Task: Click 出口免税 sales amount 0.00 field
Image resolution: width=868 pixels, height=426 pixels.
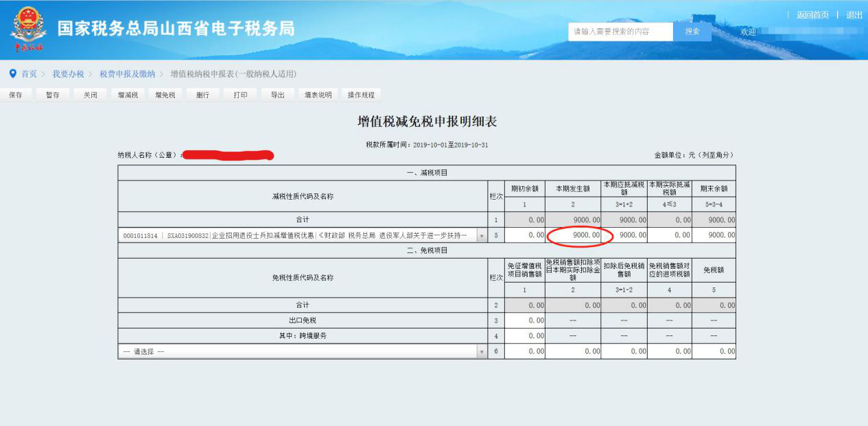Action: [525, 320]
